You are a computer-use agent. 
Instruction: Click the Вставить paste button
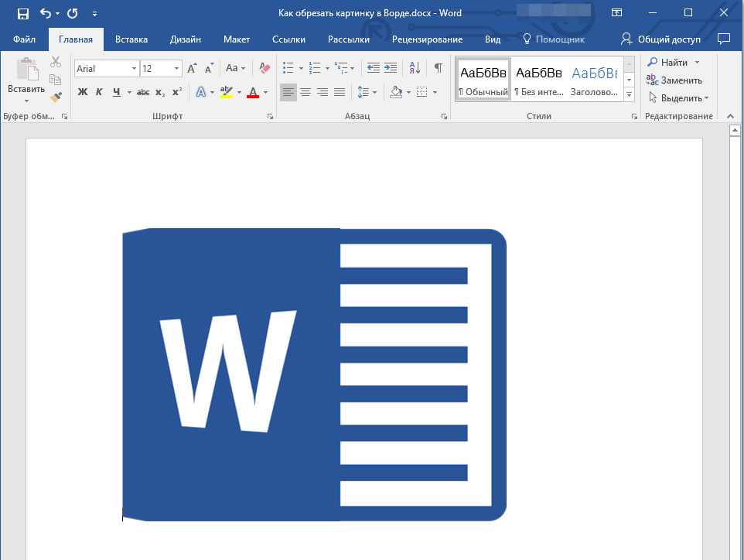tap(26, 80)
